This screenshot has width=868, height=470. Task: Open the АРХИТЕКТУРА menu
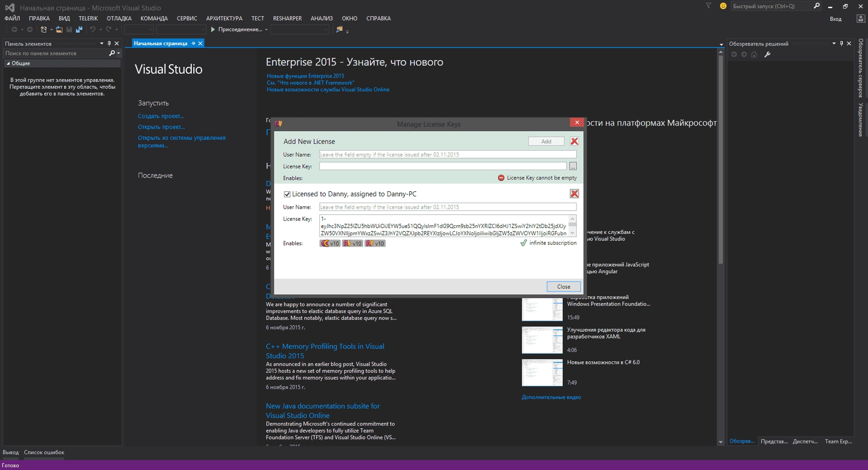coord(224,19)
